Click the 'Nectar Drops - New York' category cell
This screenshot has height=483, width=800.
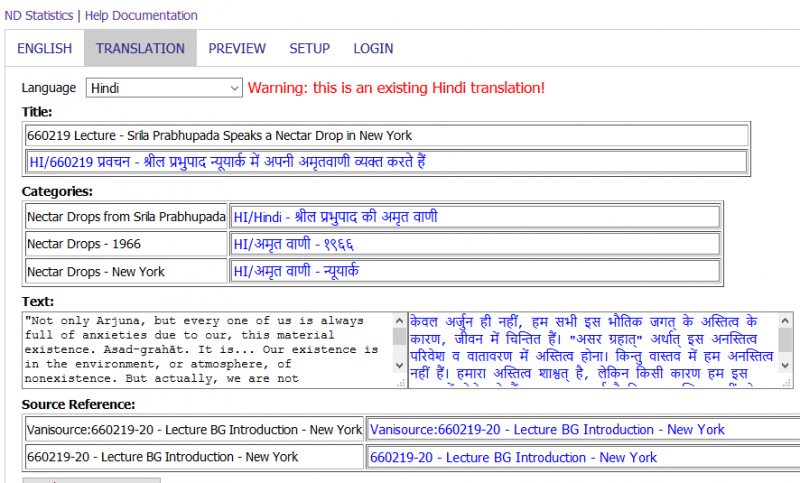coord(126,271)
